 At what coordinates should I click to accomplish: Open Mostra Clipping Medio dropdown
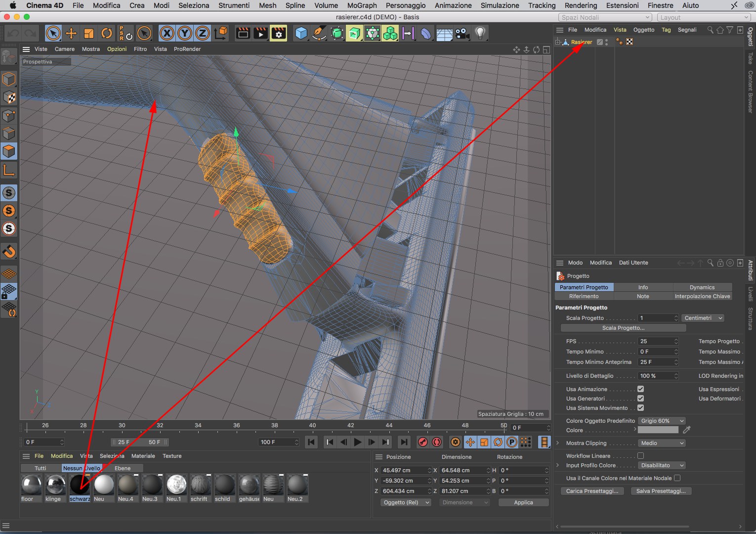tap(662, 443)
